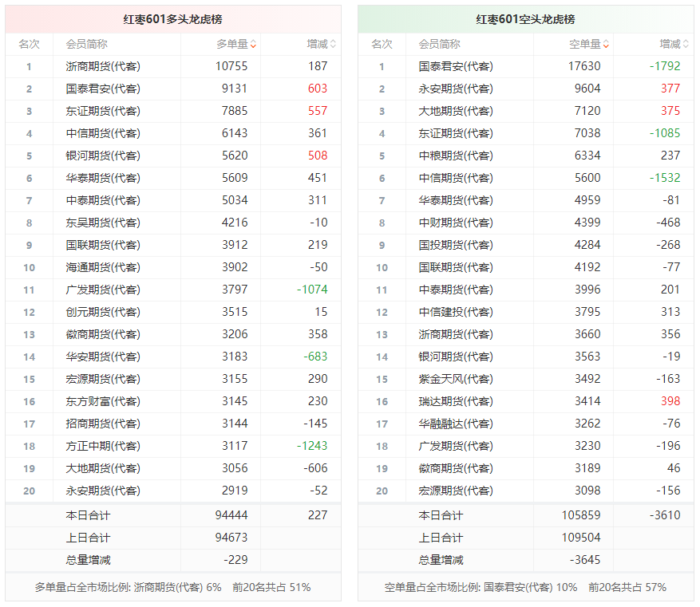Select 中信期货(代客) in short table rank 6
Screen dimensions: 700x607
(456, 178)
